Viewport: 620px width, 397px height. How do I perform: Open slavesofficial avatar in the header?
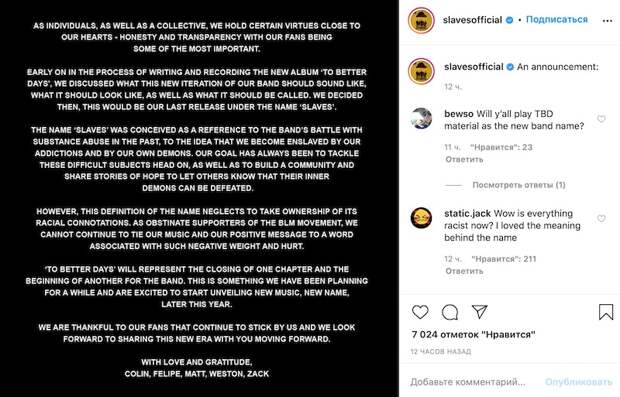(421, 21)
